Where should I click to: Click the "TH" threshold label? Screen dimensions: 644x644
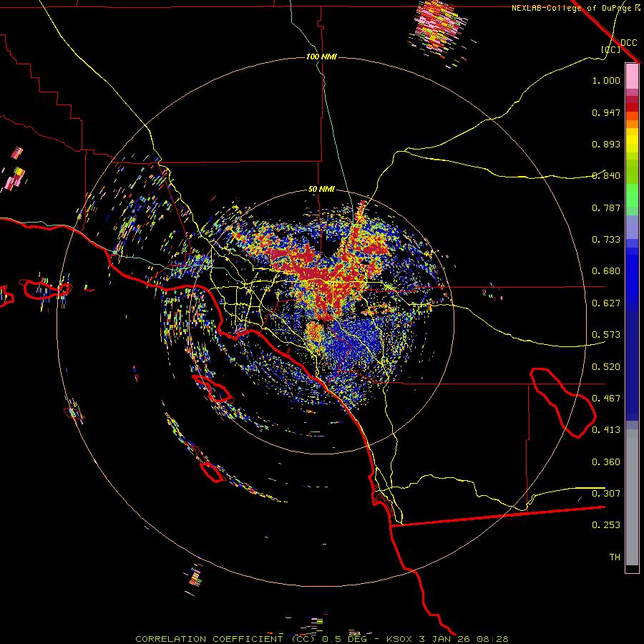(615, 557)
